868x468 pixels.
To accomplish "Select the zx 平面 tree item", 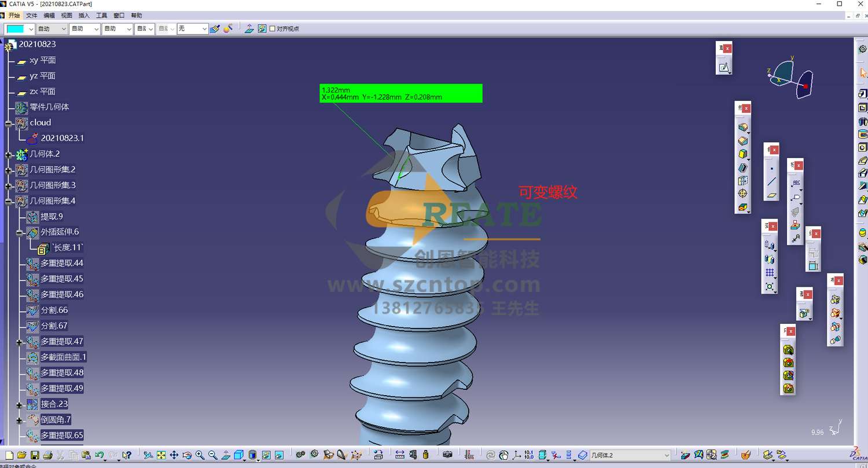I will [42, 92].
